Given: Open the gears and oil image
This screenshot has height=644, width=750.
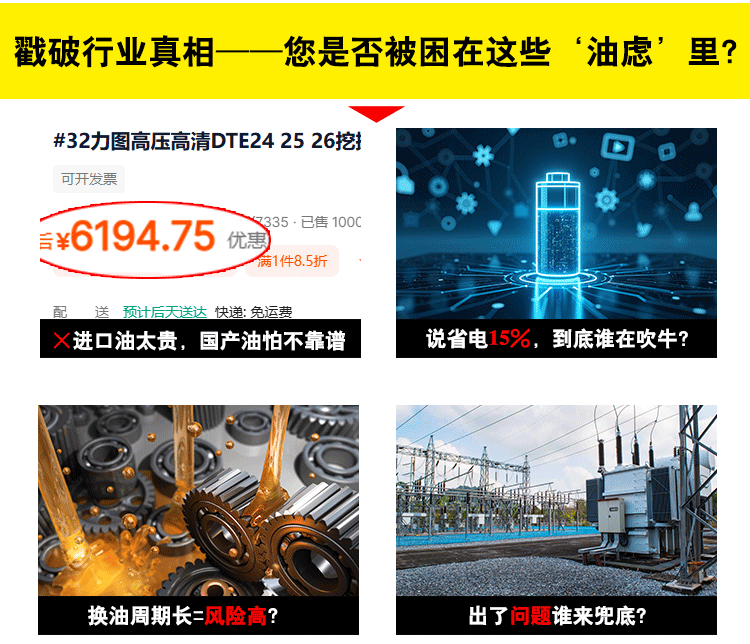Looking at the screenshot, I should tap(199, 500).
